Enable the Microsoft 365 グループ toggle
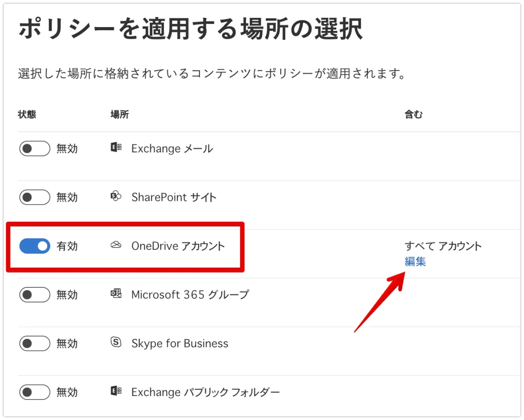Image resolution: width=524 pixels, height=420 pixels. [x=35, y=295]
